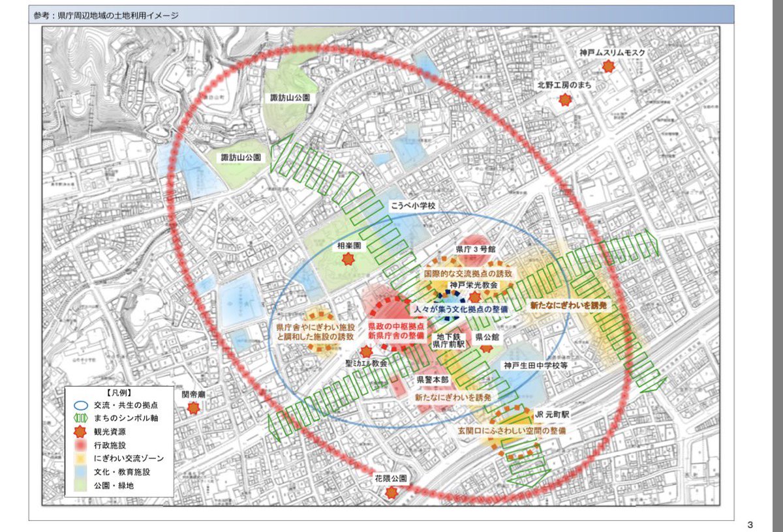Click the JR 元町駅 label
The image size is (783, 532).
[x=552, y=414]
